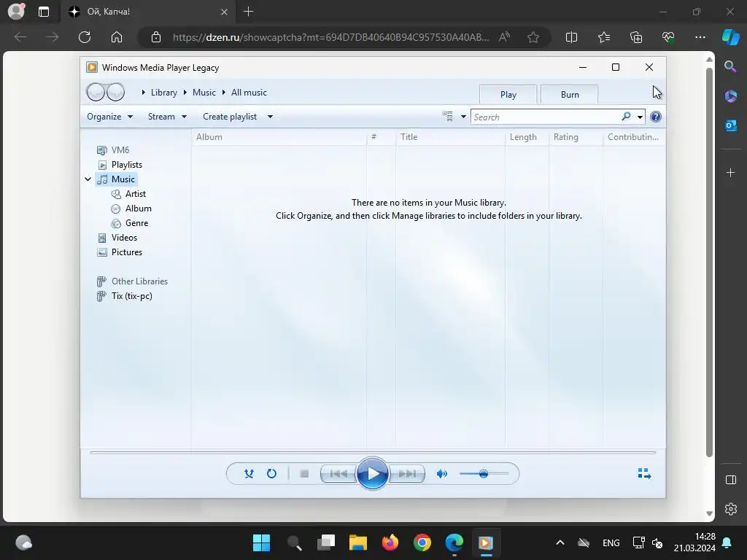Open File Explorer from the taskbar
Image resolution: width=747 pixels, height=560 pixels.
pos(357,542)
